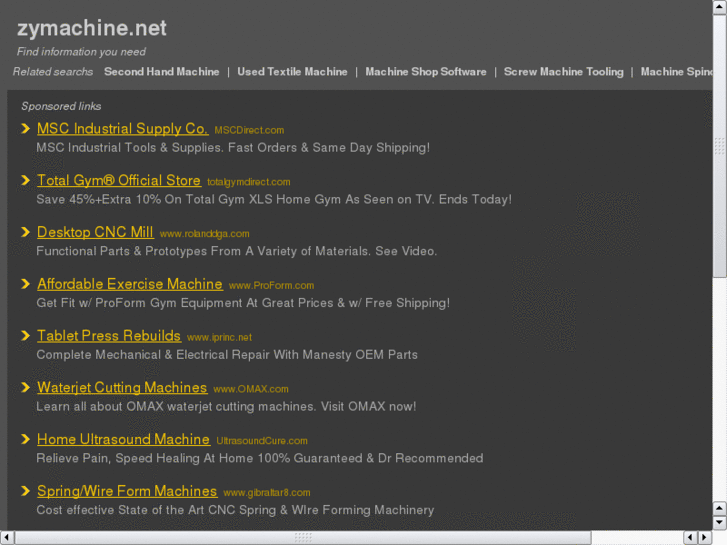Click the 'Cost effective State of the Art' description
This screenshot has width=727, height=545.
[x=235, y=510]
